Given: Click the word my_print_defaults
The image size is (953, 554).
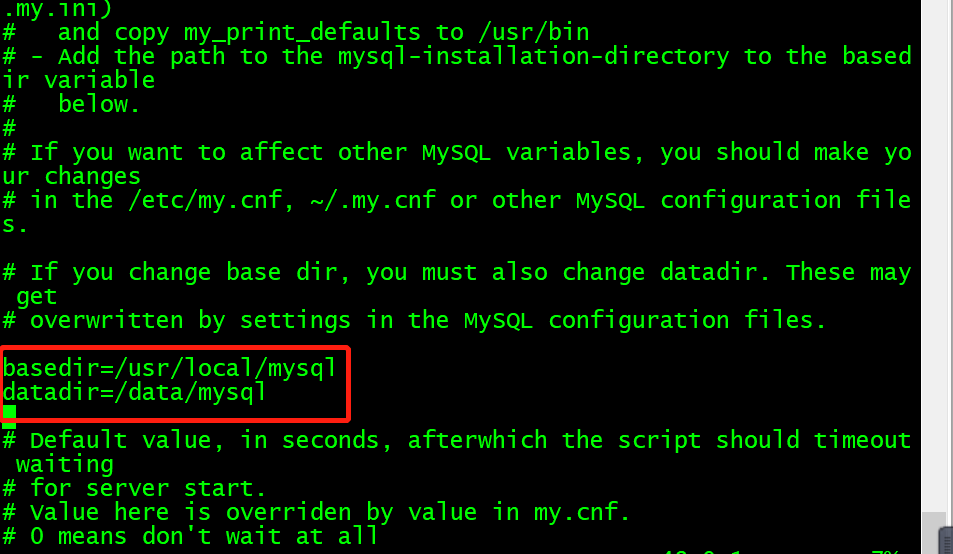Looking at the screenshot, I should (302, 32).
